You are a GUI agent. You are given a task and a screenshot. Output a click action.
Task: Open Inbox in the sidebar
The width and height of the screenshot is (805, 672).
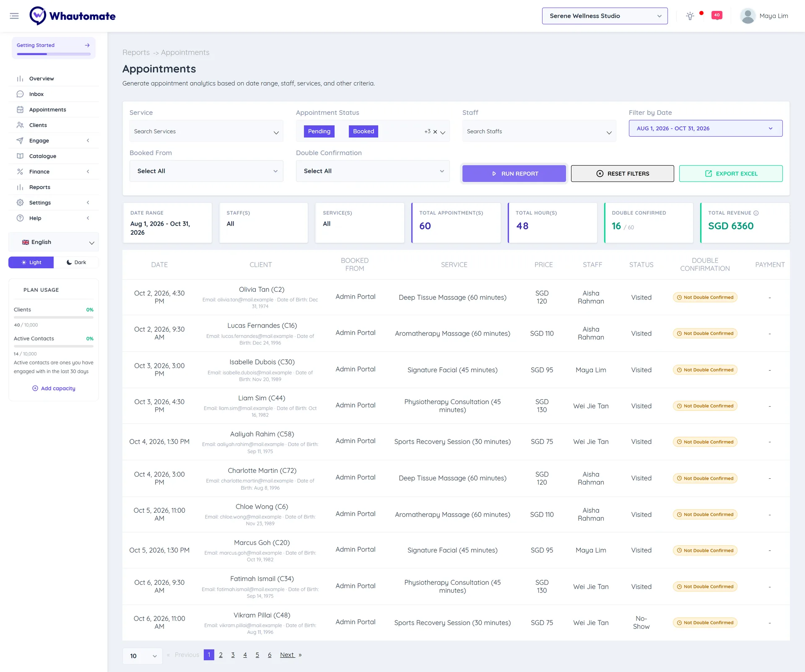click(x=54, y=94)
